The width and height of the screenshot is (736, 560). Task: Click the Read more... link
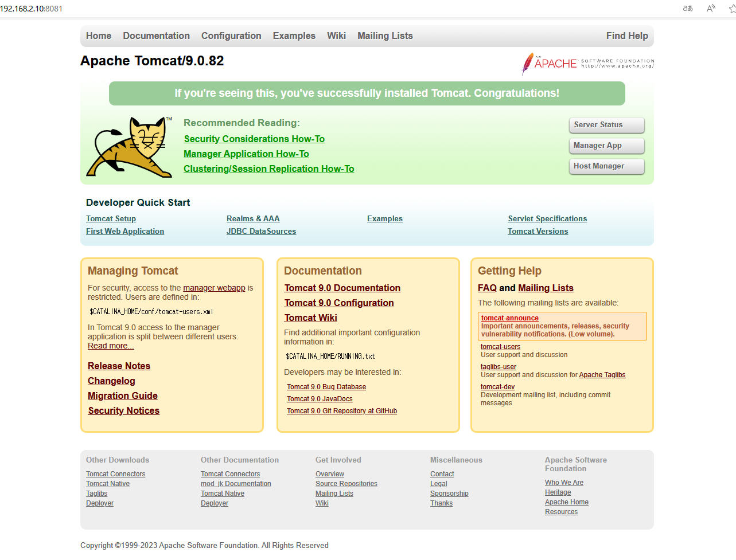pyautogui.click(x=111, y=346)
